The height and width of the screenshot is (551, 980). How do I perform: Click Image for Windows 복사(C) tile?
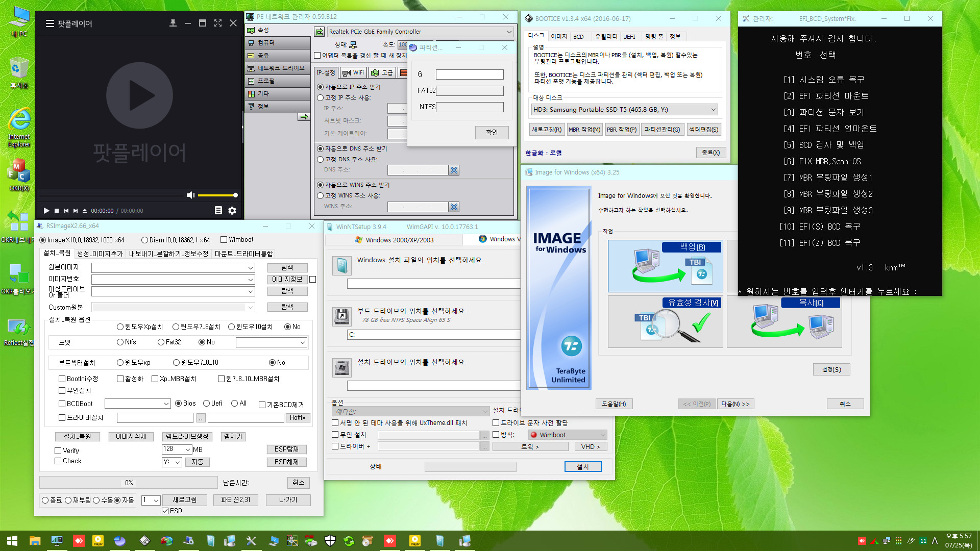tap(785, 322)
